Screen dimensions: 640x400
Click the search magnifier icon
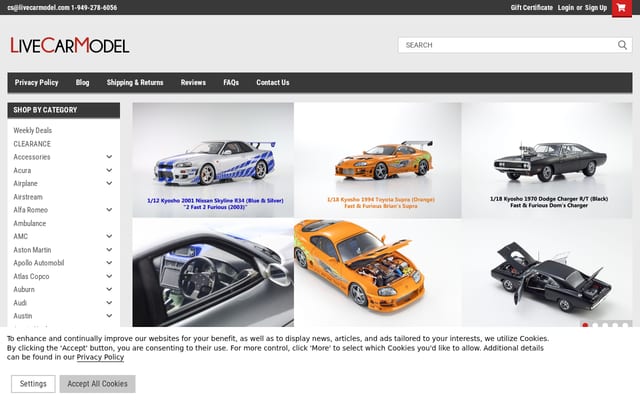click(622, 45)
